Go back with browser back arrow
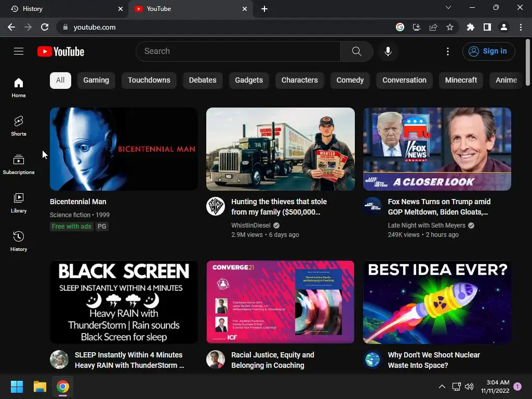The width and height of the screenshot is (532, 399). (11, 27)
